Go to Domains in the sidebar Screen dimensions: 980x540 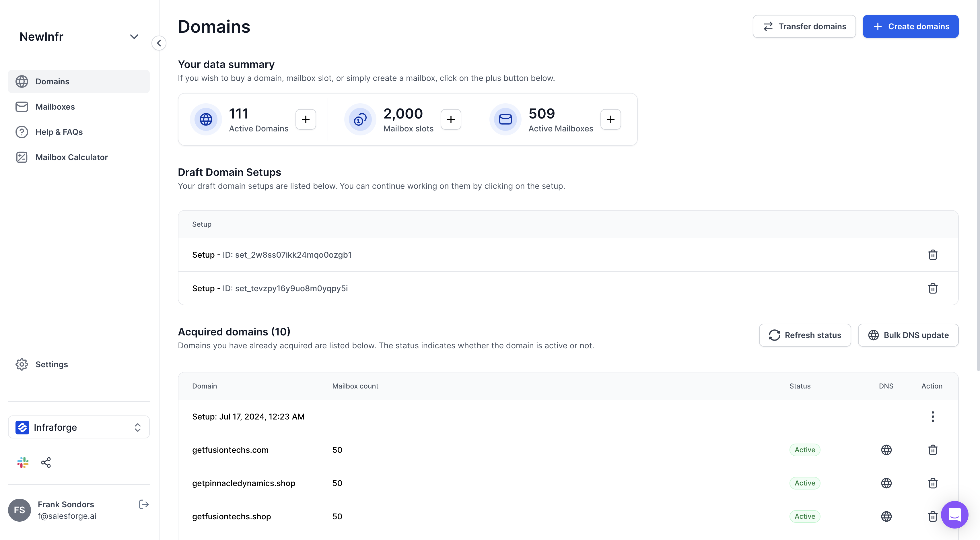pos(79,81)
